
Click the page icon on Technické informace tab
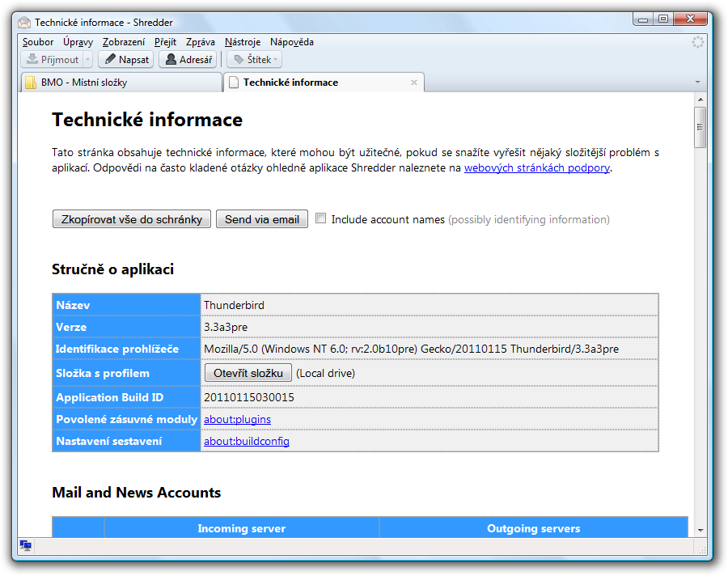click(x=235, y=83)
